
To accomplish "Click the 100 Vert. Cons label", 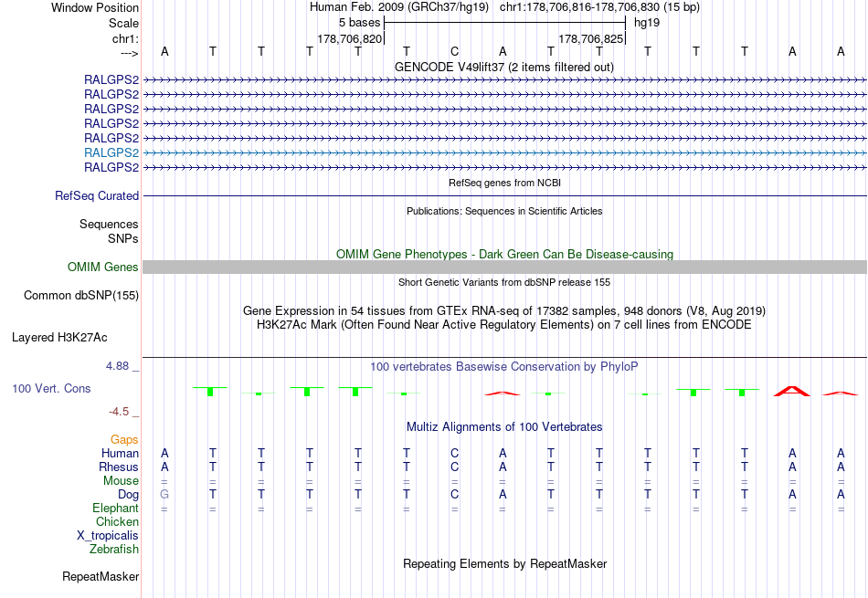I will (51, 388).
